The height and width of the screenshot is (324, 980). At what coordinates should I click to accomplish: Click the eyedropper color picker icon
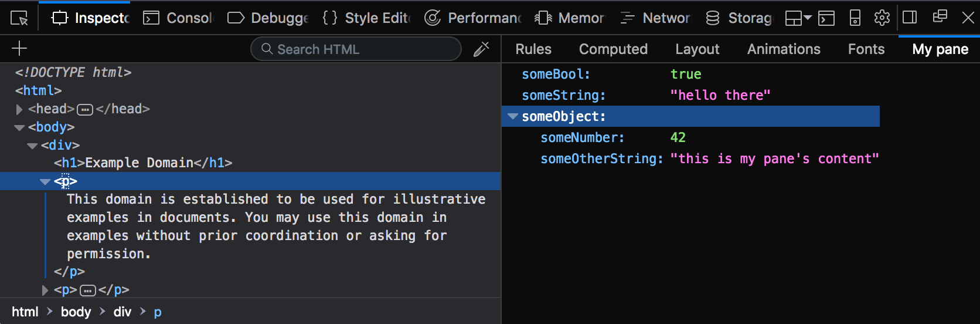(481, 49)
